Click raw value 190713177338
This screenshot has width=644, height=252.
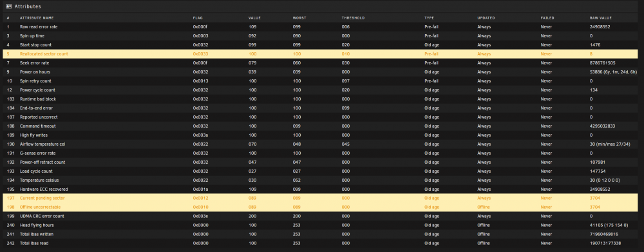605,244
